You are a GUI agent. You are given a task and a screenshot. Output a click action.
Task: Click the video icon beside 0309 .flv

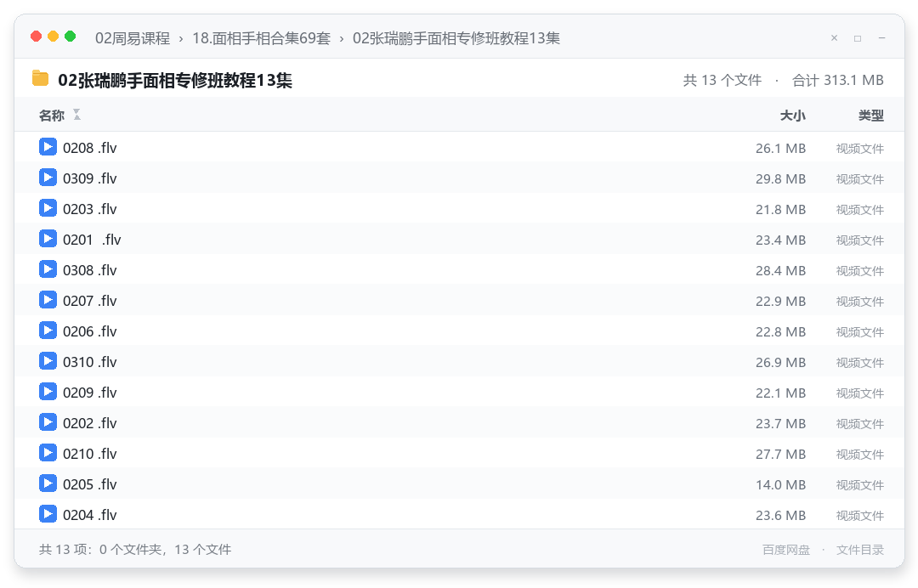coord(48,178)
